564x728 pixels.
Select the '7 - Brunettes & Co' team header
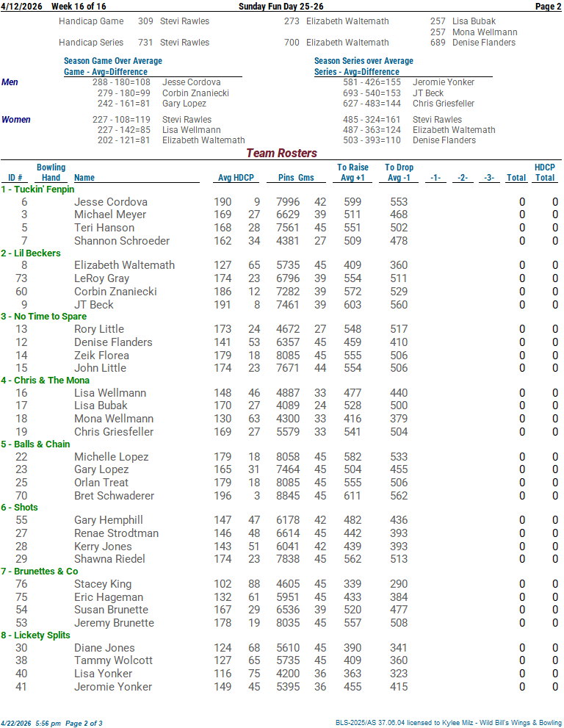[40, 572]
